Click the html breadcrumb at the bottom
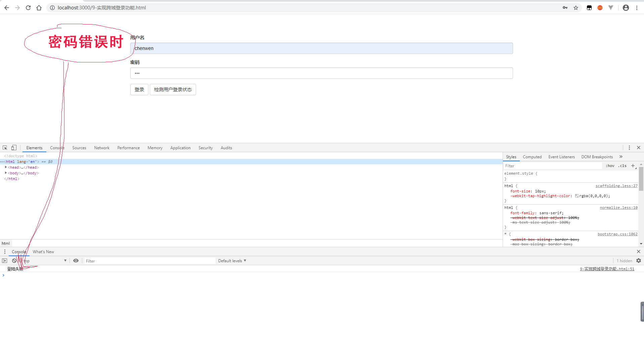This screenshot has width=644, height=339. 6,243
